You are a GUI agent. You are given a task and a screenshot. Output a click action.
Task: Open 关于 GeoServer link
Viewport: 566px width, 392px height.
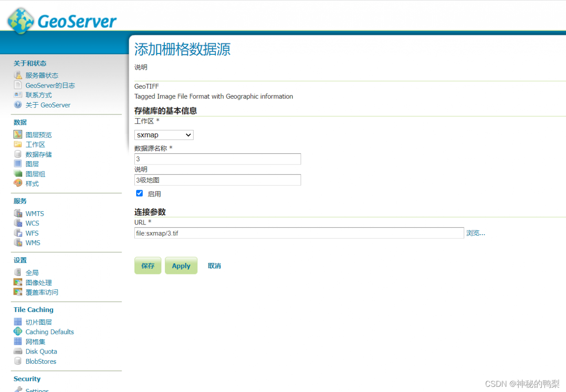tap(48, 105)
